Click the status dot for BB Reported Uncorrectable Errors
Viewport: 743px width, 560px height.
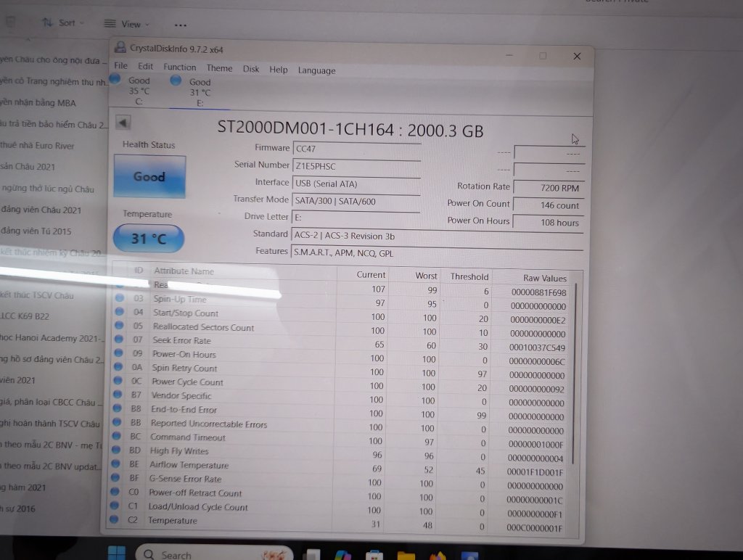(116, 421)
